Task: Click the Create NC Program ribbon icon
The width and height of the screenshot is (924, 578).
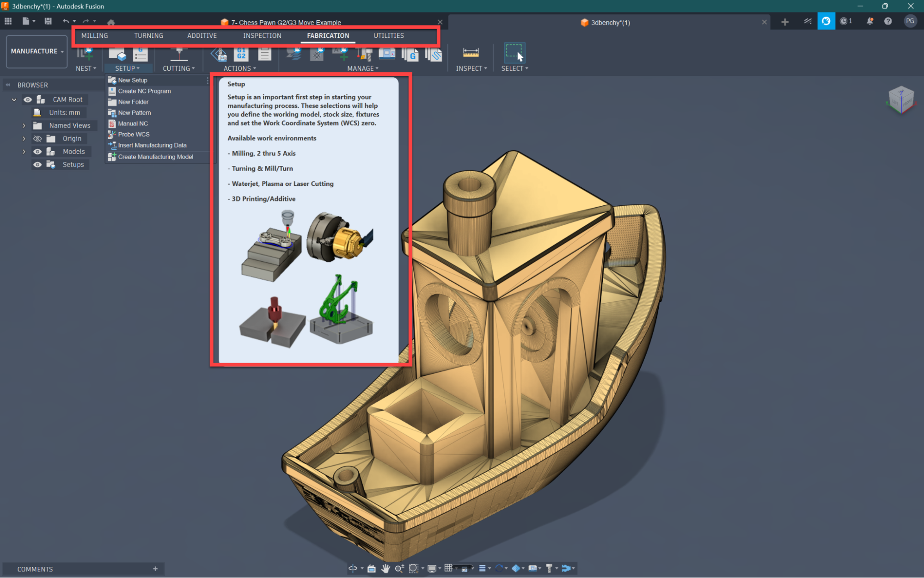Action: pos(140,54)
